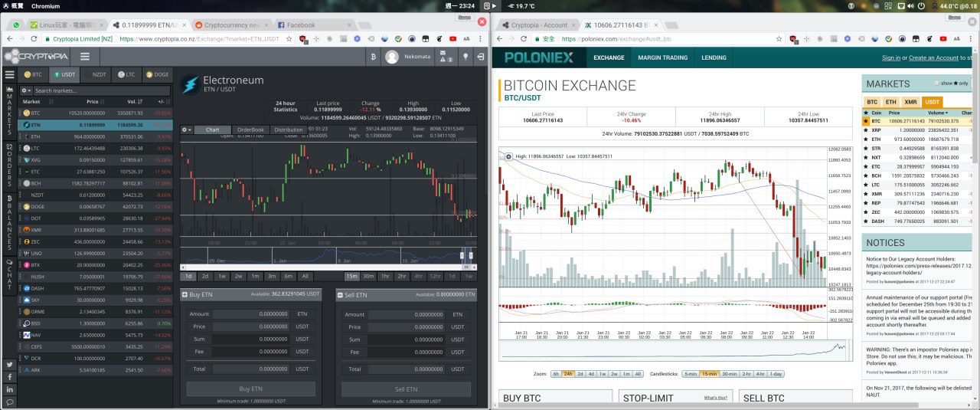The width and height of the screenshot is (980, 410).
Task: Click the Search markets field in Cryptopia
Action: click(102, 90)
